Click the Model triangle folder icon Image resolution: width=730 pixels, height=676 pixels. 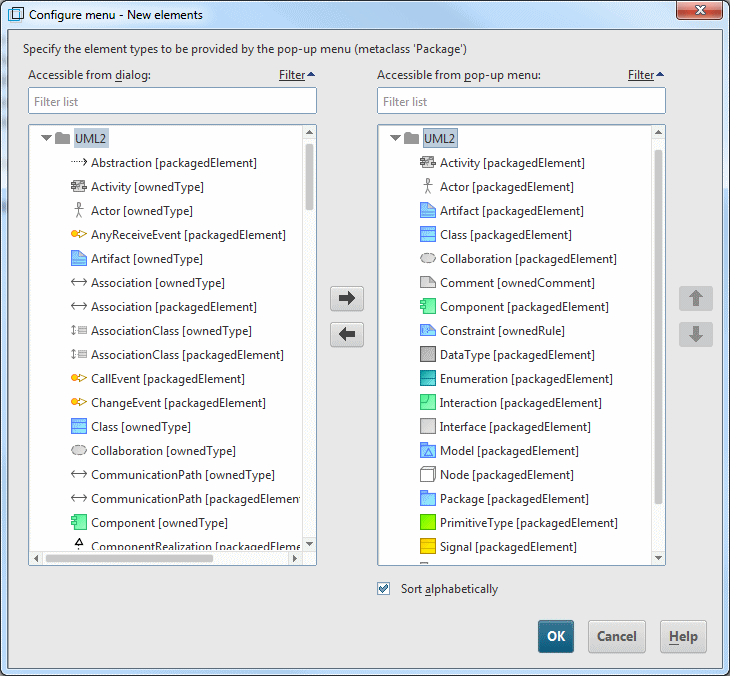coord(428,450)
